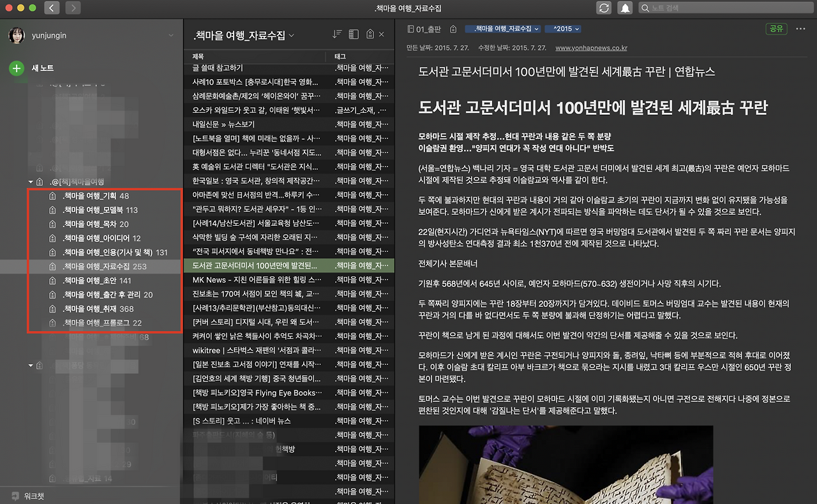Go back with the left arrow button

coord(52,8)
